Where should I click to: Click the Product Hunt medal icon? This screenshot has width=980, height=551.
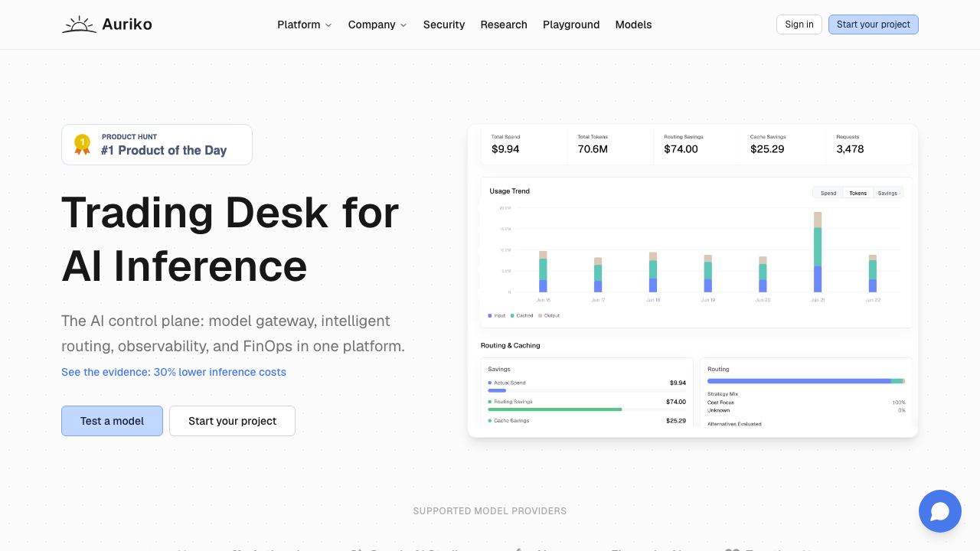(x=82, y=145)
